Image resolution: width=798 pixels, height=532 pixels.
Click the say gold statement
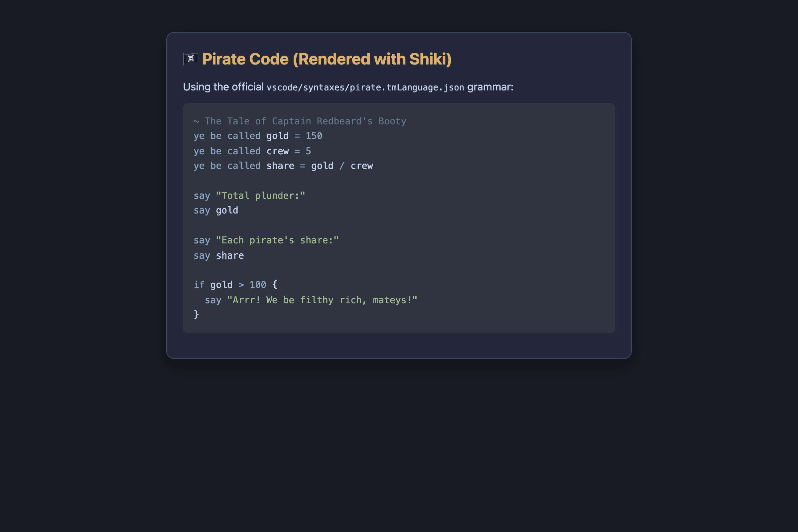click(216, 211)
